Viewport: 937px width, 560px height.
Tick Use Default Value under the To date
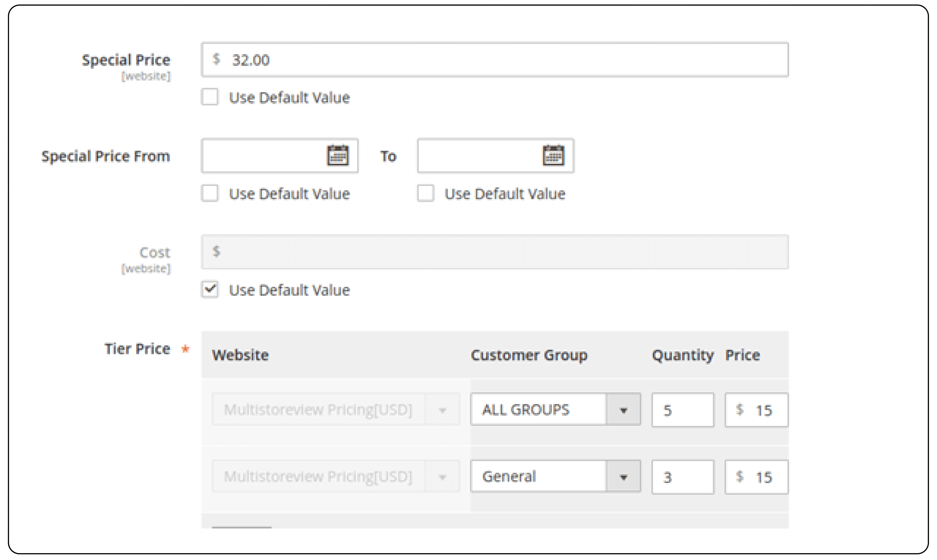425,193
